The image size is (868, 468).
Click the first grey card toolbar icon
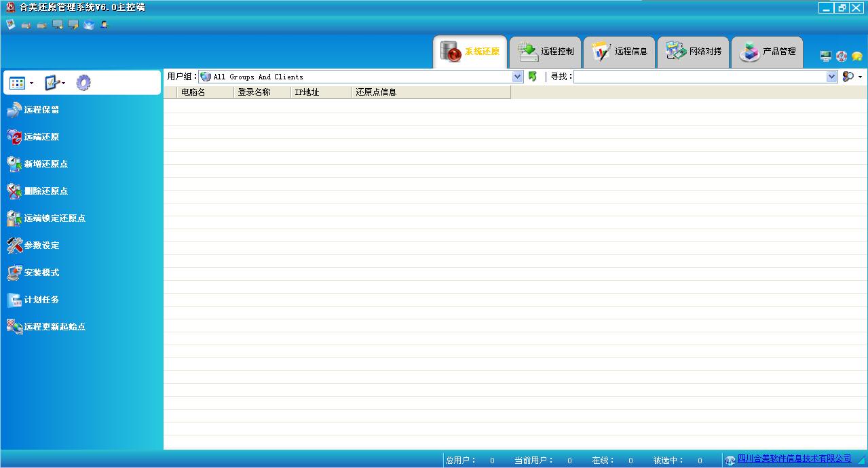pyautogui.click(x=26, y=25)
